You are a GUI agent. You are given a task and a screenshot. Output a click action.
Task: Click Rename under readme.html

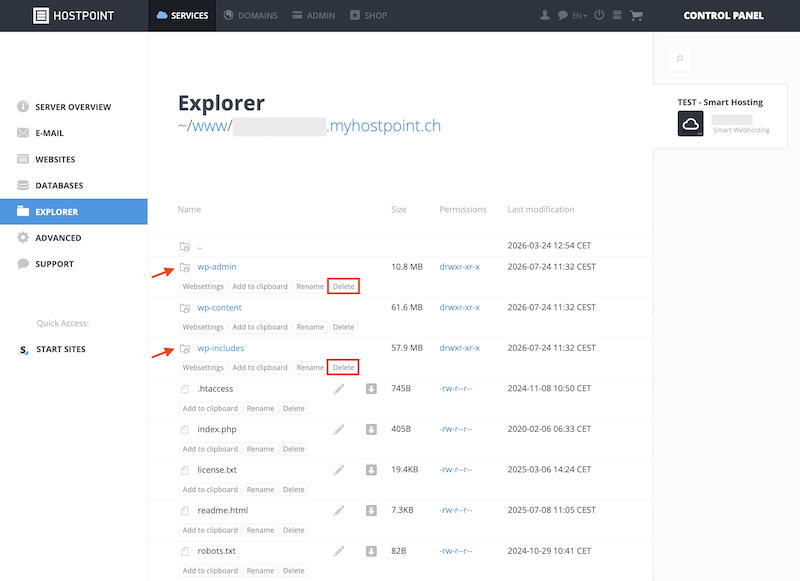point(260,530)
